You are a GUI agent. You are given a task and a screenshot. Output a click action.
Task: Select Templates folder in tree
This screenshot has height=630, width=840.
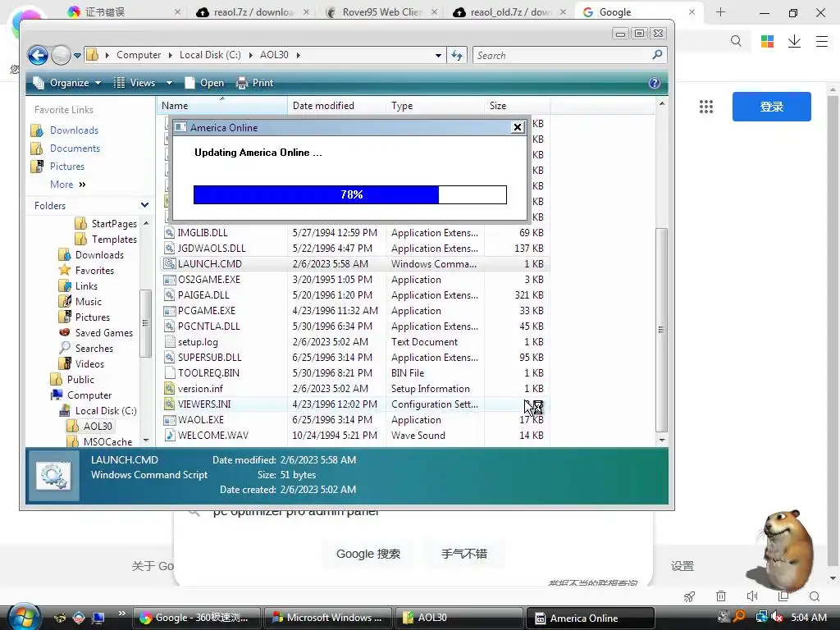114,240
